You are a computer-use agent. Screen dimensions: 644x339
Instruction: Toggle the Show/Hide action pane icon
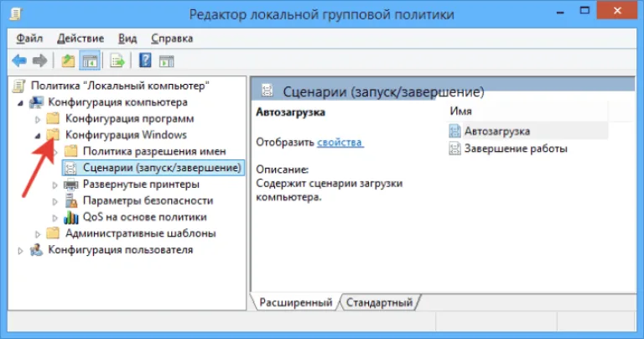[x=166, y=61]
